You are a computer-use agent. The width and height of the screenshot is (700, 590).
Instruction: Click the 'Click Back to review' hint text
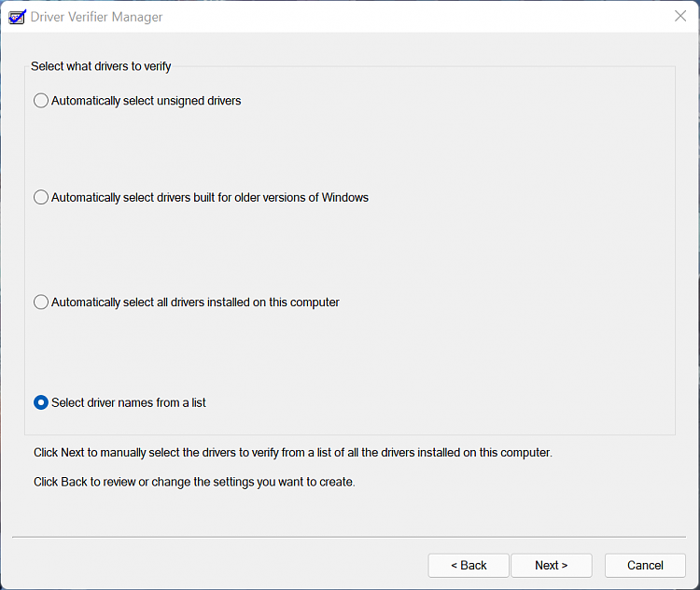point(194,483)
